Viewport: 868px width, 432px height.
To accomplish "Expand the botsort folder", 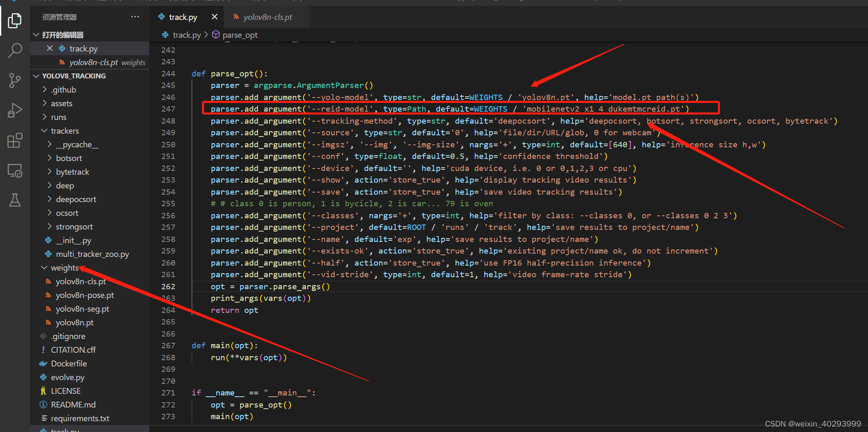I will click(69, 158).
